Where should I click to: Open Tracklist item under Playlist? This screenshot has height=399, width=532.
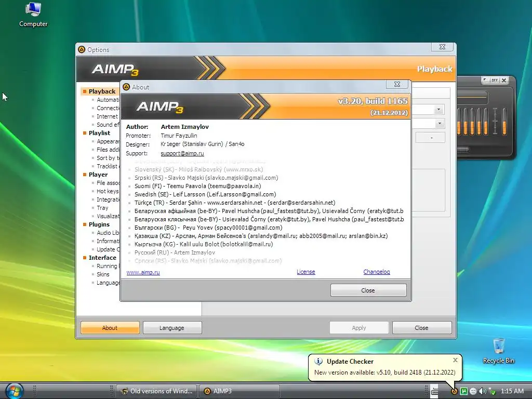point(107,166)
